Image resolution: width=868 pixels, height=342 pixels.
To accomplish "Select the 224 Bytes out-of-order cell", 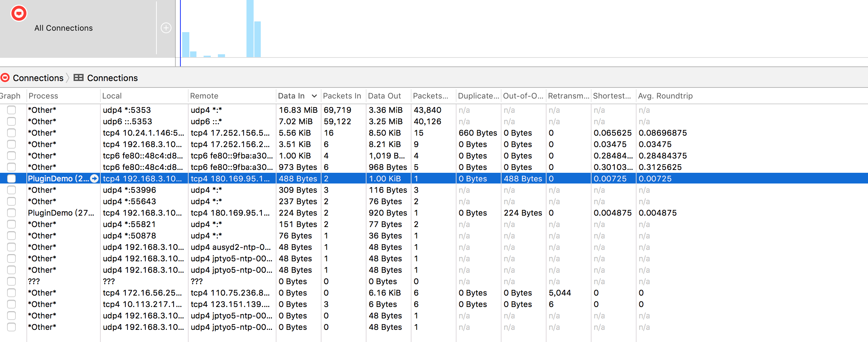I will tap(523, 213).
